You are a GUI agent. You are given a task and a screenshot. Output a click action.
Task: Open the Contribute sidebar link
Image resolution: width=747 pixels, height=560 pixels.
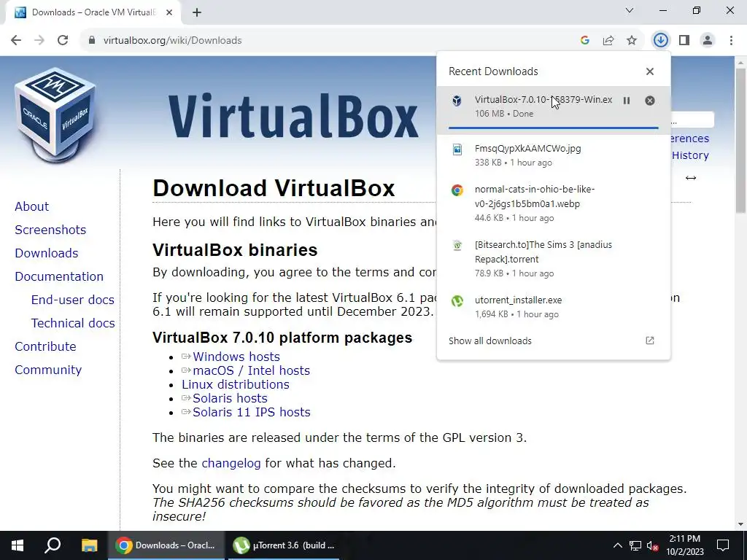click(46, 346)
